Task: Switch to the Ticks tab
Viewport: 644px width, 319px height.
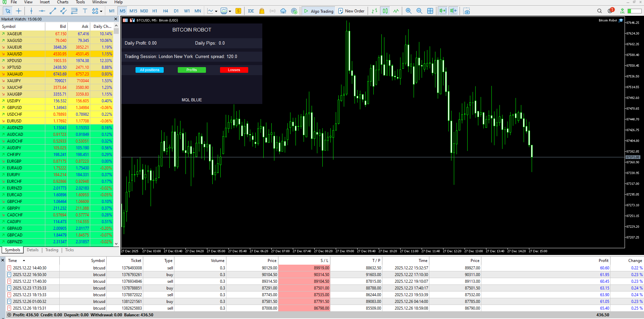Action: (x=69, y=250)
